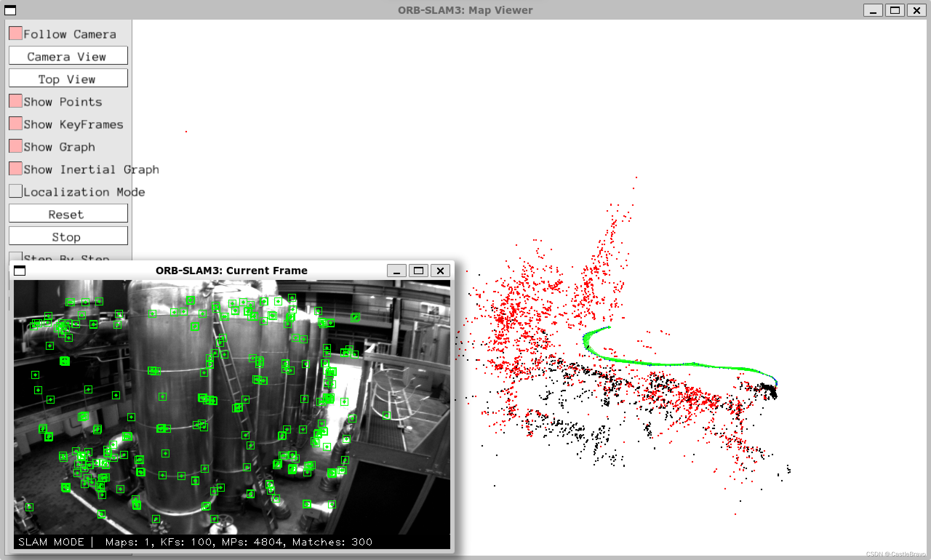Minimize the Map Viewer window
This screenshot has height=560, width=931.
(873, 10)
